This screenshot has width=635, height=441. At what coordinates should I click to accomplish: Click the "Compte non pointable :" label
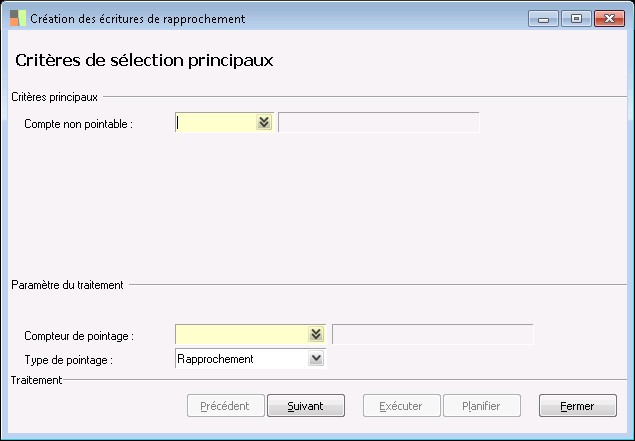coord(79,124)
